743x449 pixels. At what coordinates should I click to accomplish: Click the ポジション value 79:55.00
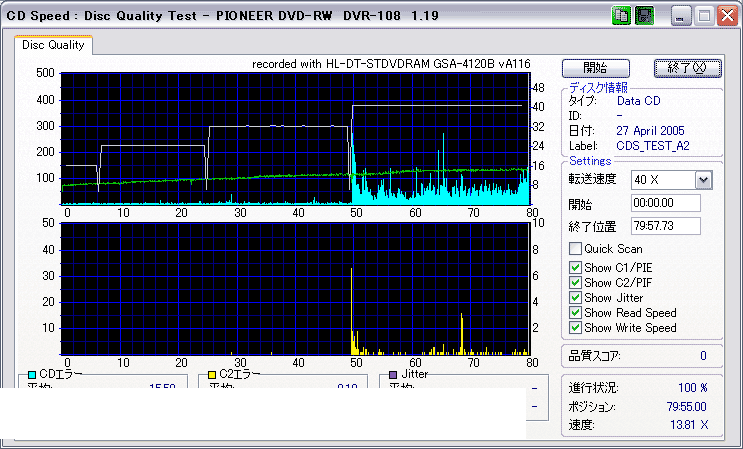pyautogui.click(x=687, y=407)
